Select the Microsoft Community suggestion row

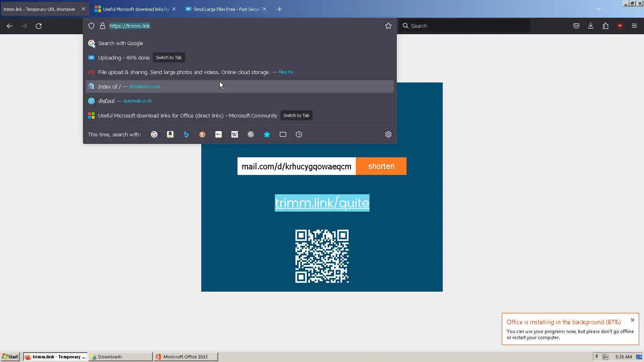tap(240, 115)
